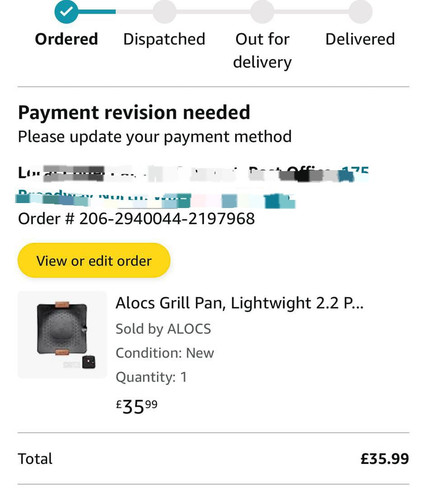The height and width of the screenshot is (500, 427).
Task: Click the Payment revision needed heading
Action: 134,112
